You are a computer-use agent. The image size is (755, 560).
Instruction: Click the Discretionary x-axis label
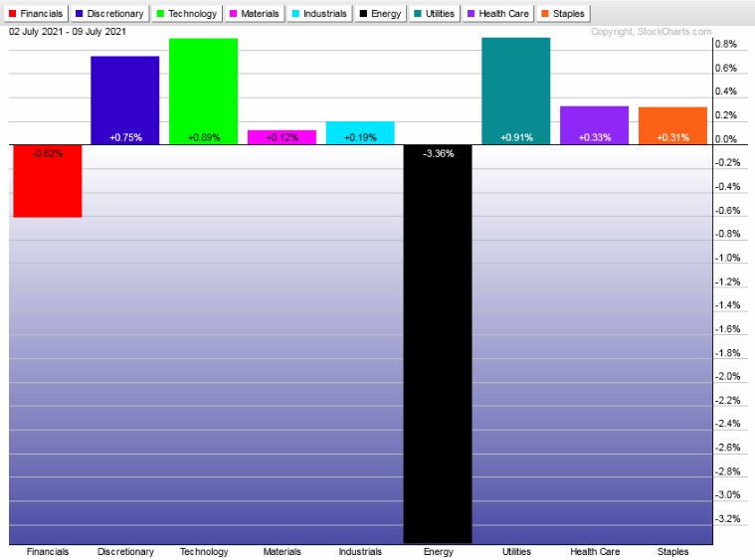pyautogui.click(x=125, y=552)
